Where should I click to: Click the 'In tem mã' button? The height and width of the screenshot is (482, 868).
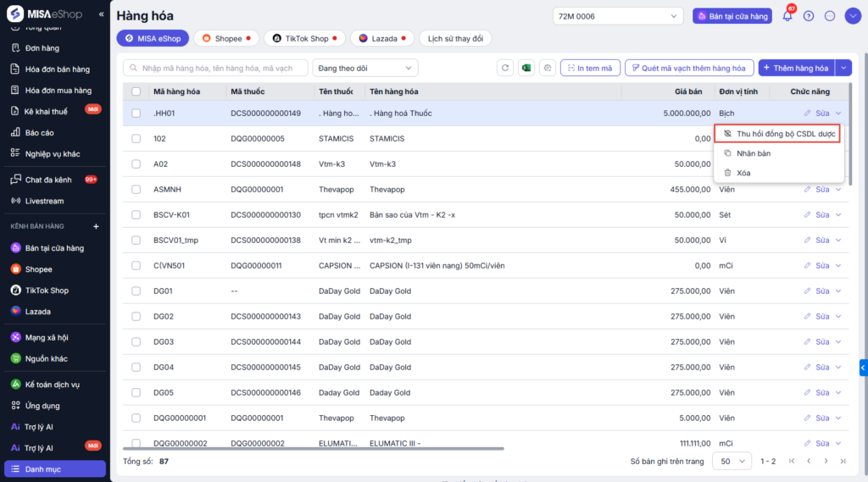(x=590, y=68)
